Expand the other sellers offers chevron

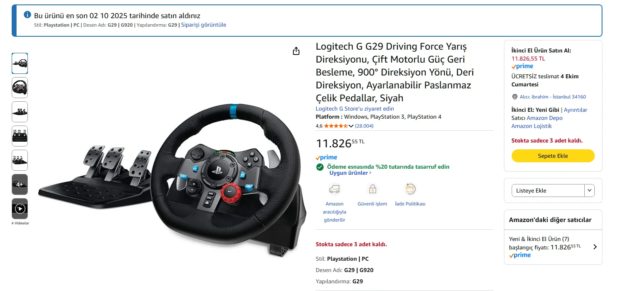[x=595, y=247]
